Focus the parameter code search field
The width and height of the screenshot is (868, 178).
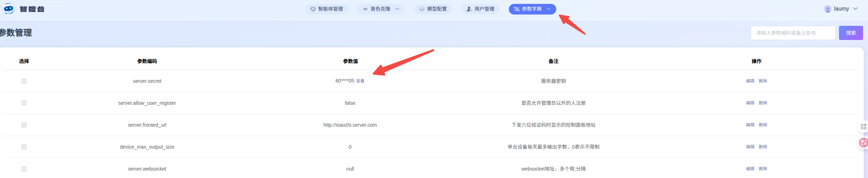pyautogui.click(x=792, y=33)
